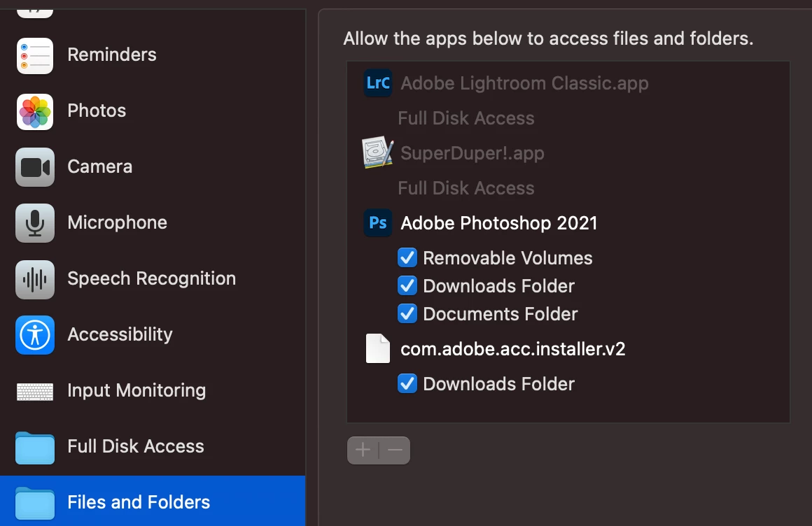Select Reminders in the privacy list
The image size is (812, 526).
tap(153, 55)
